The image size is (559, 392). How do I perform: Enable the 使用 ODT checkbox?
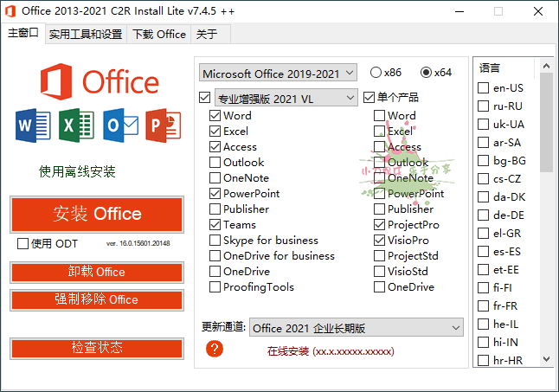[x=23, y=244]
